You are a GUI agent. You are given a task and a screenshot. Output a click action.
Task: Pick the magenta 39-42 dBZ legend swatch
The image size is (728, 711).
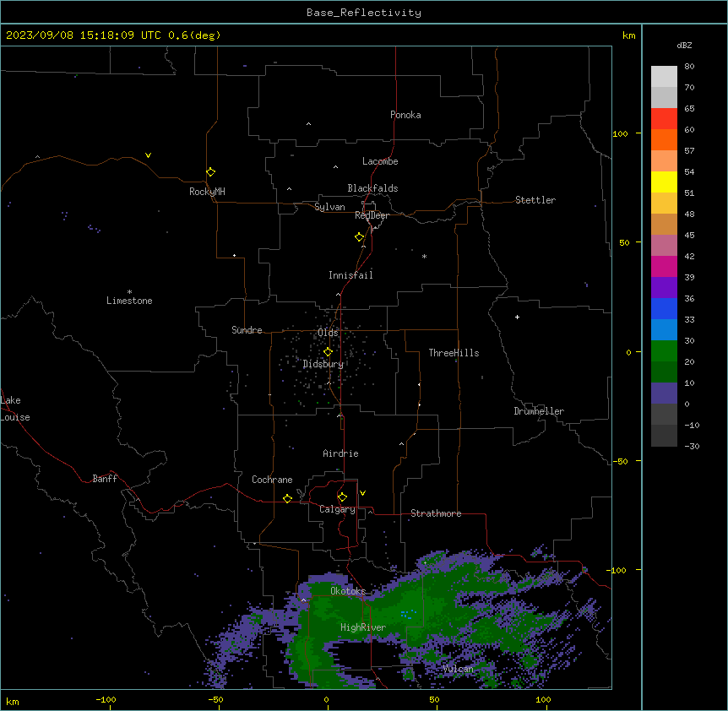pyautogui.click(x=664, y=266)
